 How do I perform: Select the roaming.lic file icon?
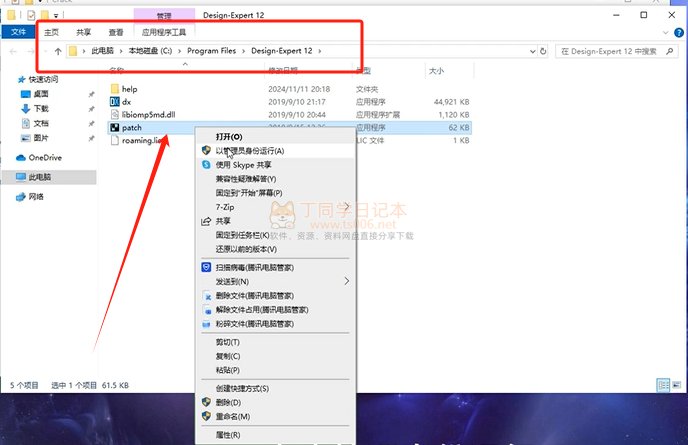pyautogui.click(x=115, y=140)
